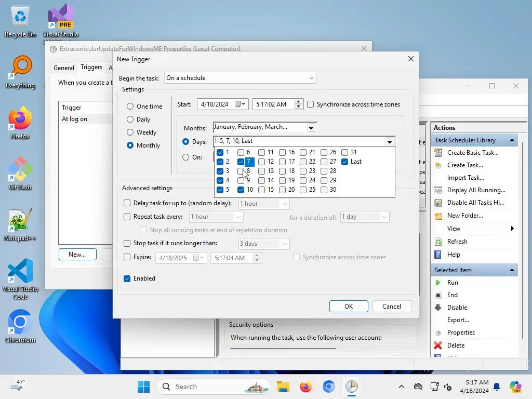Select the On: radio button
Screen dimensions: 532x399
pyautogui.click(x=185, y=157)
